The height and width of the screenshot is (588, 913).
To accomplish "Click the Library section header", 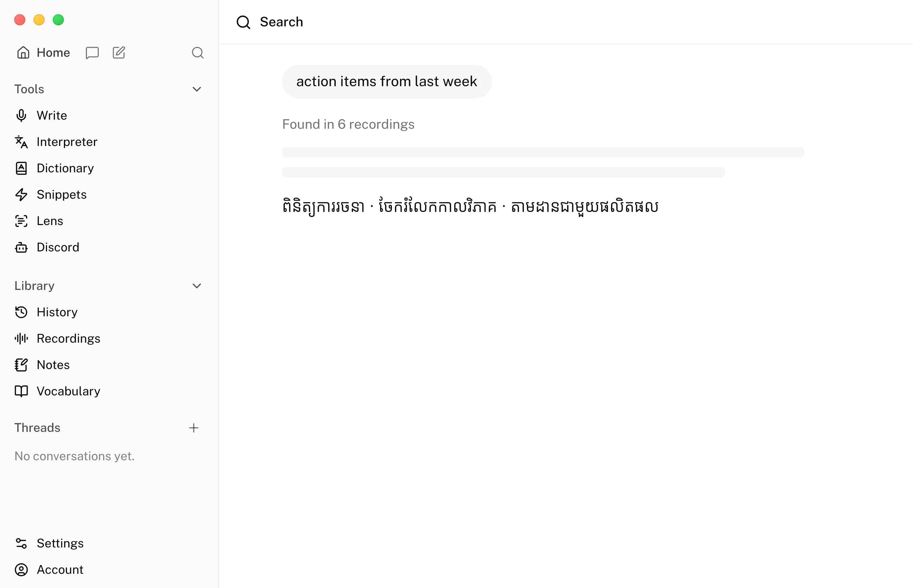I will coord(34,286).
